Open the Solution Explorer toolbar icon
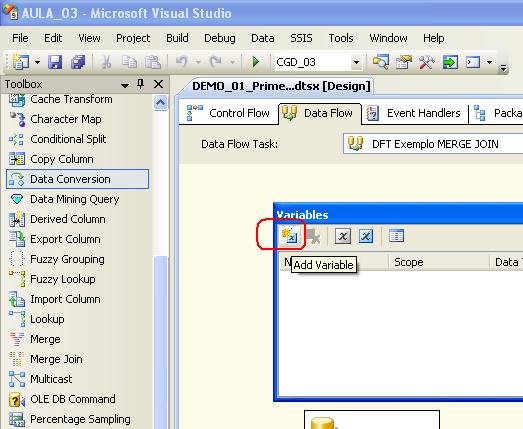 pyautogui.click(x=381, y=62)
